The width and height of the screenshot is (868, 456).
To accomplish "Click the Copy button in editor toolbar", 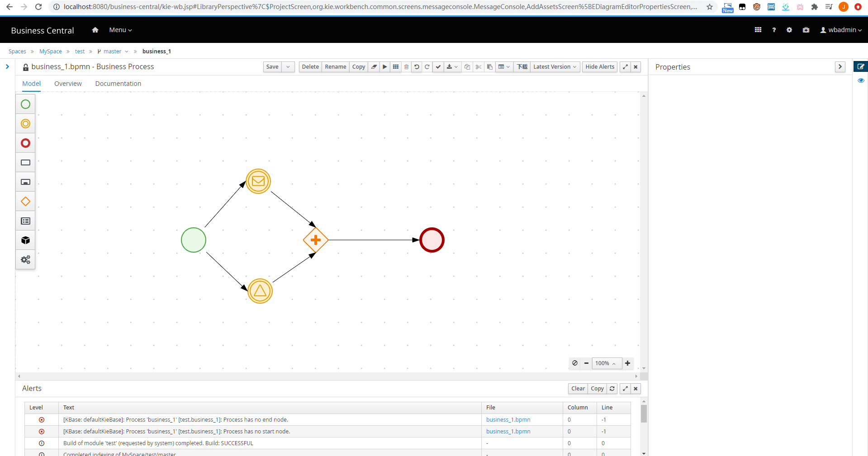I will [x=359, y=67].
